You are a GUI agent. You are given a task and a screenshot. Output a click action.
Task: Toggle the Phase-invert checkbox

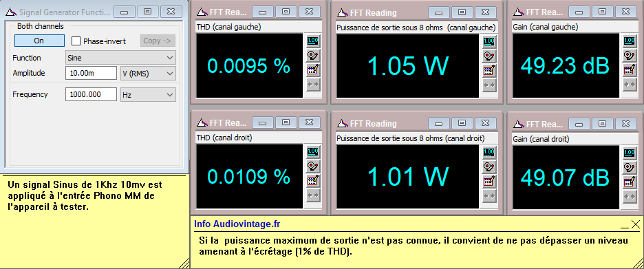click(76, 41)
